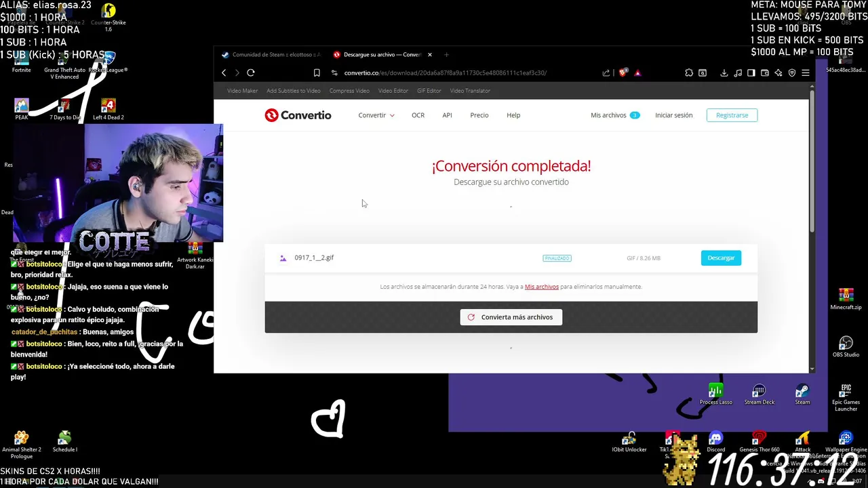Open browser extensions puzzle icon

(x=689, y=73)
